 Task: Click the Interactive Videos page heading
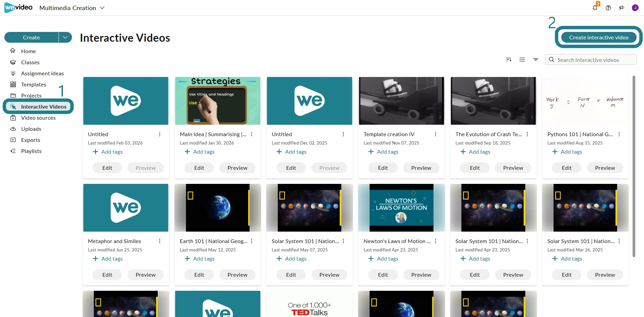coord(125,38)
